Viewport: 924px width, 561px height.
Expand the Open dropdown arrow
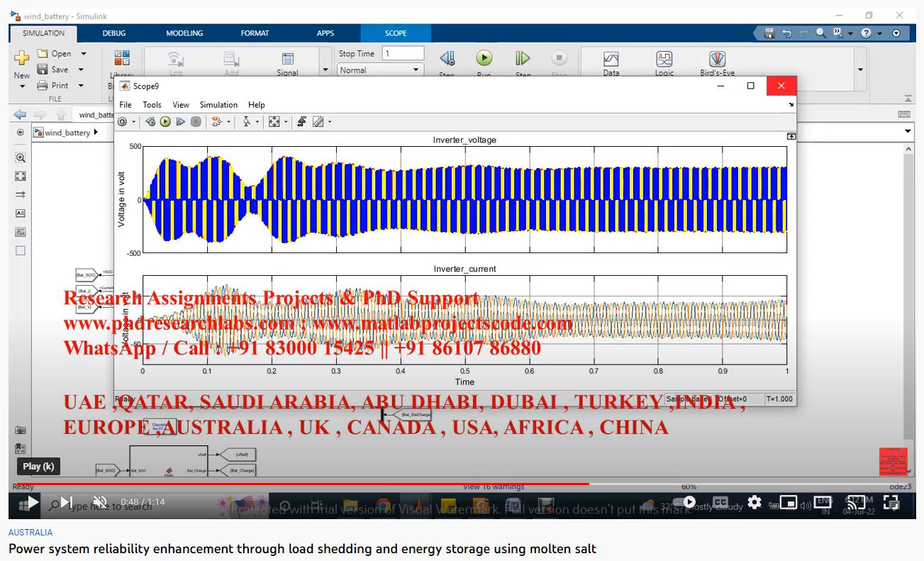pyautogui.click(x=83, y=54)
